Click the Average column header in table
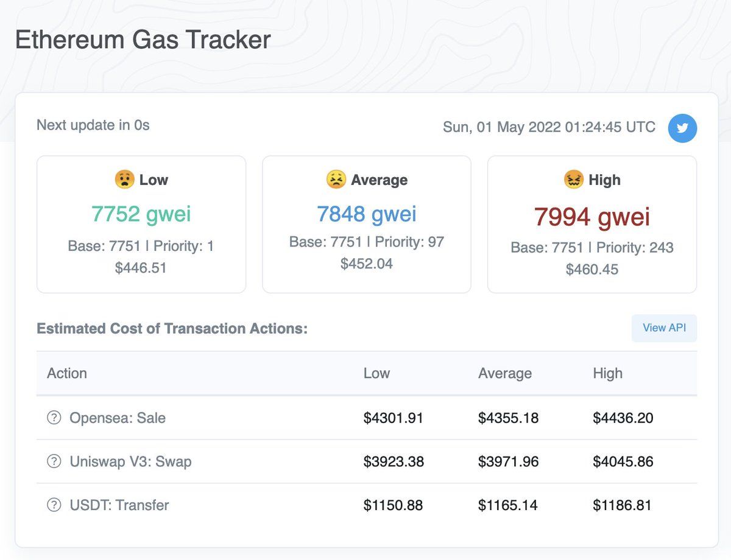The image size is (731, 560). pos(505,373)
